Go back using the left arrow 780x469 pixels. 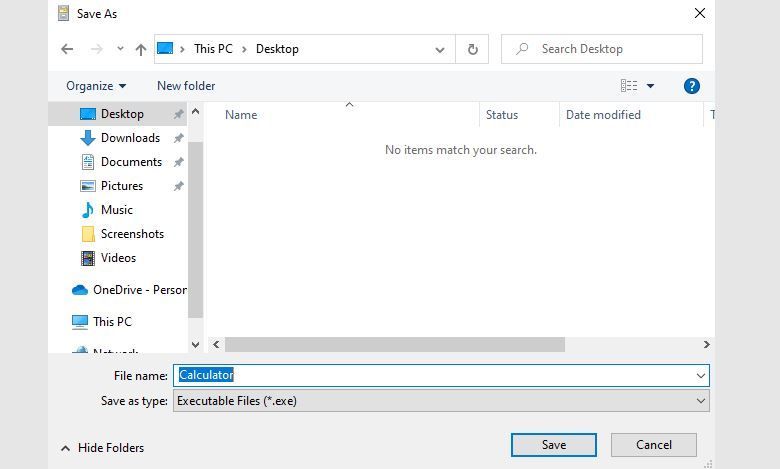coord(67,49)
